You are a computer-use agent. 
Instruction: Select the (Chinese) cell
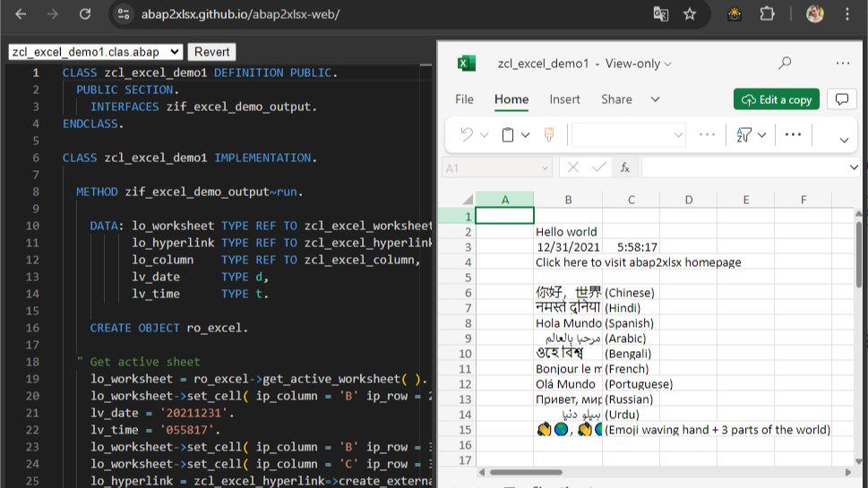click(x=632, y=293)
